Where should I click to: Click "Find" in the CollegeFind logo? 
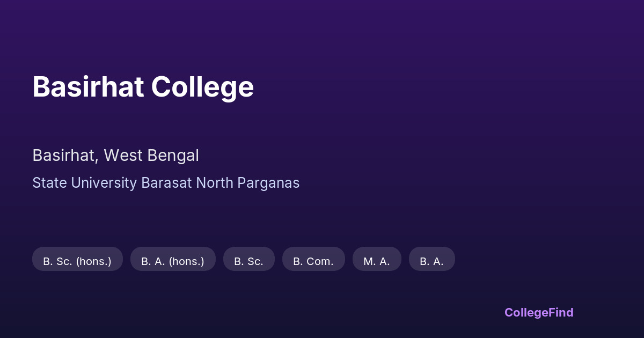(x=560, y=312)
